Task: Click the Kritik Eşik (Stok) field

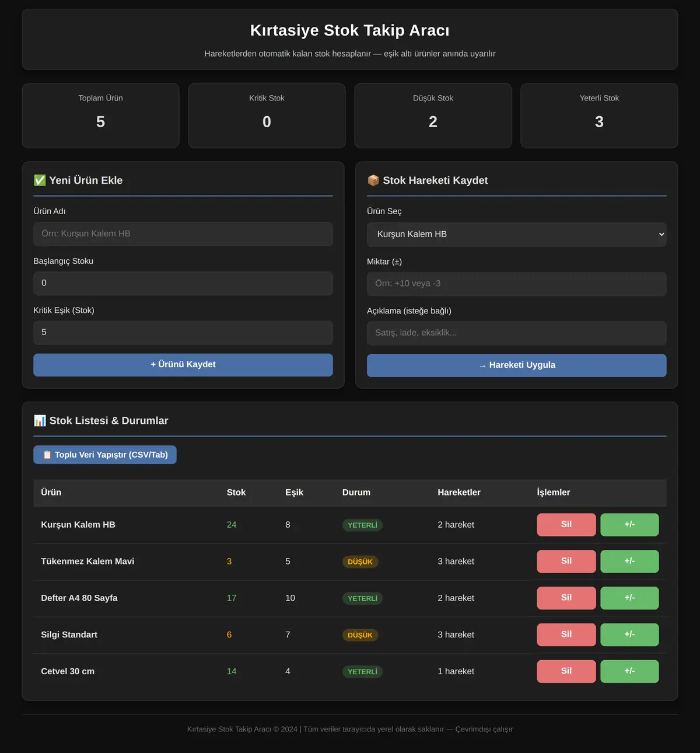Action: (x=183, y=332)
